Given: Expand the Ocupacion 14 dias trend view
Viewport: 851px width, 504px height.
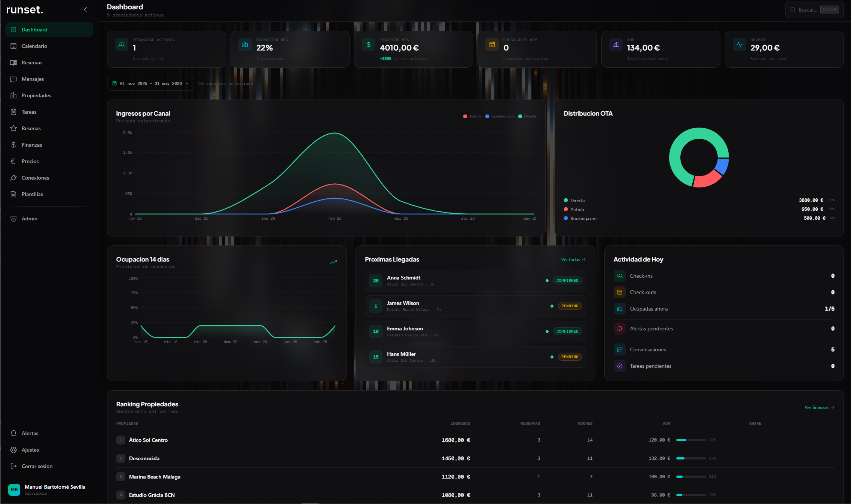Looking at the screenshot, I should point(333,262).
